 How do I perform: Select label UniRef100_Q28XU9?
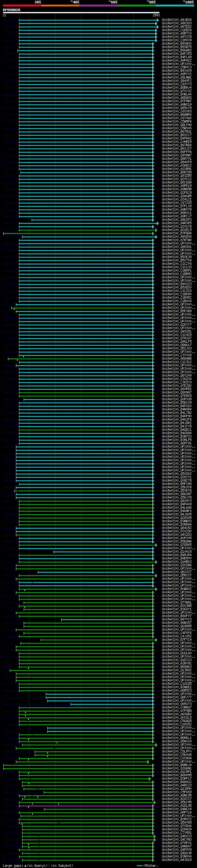177,518
